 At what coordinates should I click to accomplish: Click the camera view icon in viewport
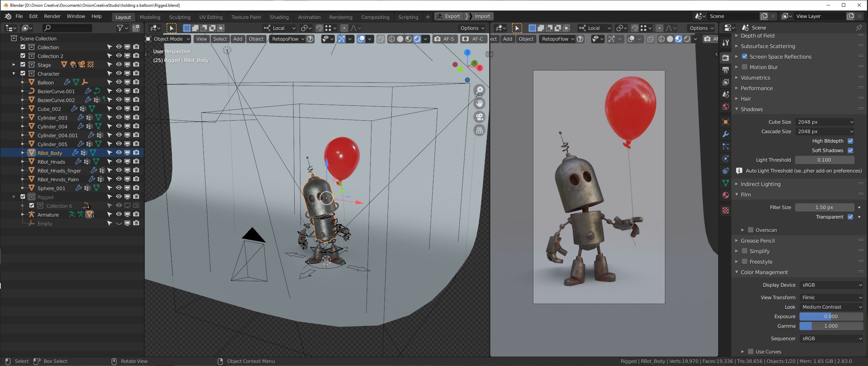(x=479, y=117)
